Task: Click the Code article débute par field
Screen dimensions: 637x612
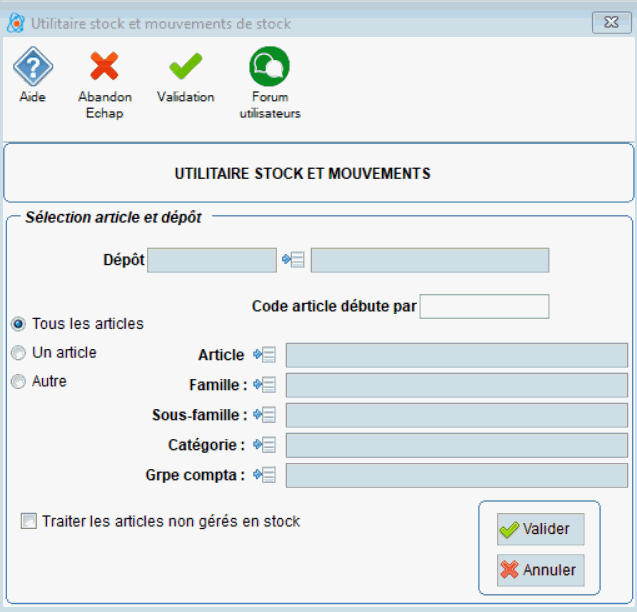Action: point(484,306)
